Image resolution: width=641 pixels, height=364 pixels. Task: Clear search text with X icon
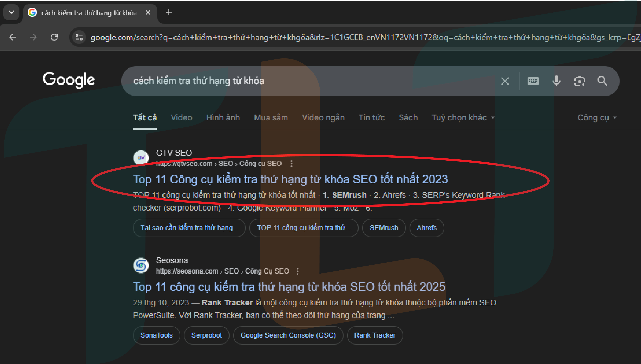[x=505, y=81]
